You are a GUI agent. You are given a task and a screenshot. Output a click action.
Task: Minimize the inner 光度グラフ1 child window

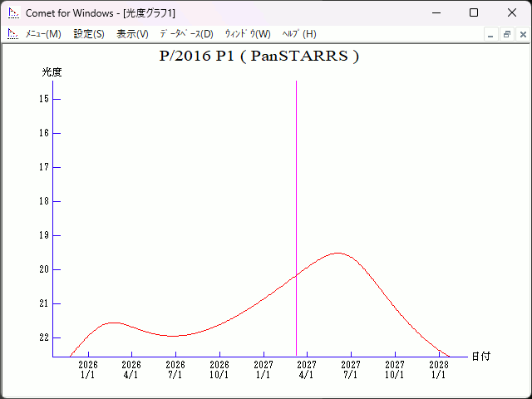click(x=490, y=35)
